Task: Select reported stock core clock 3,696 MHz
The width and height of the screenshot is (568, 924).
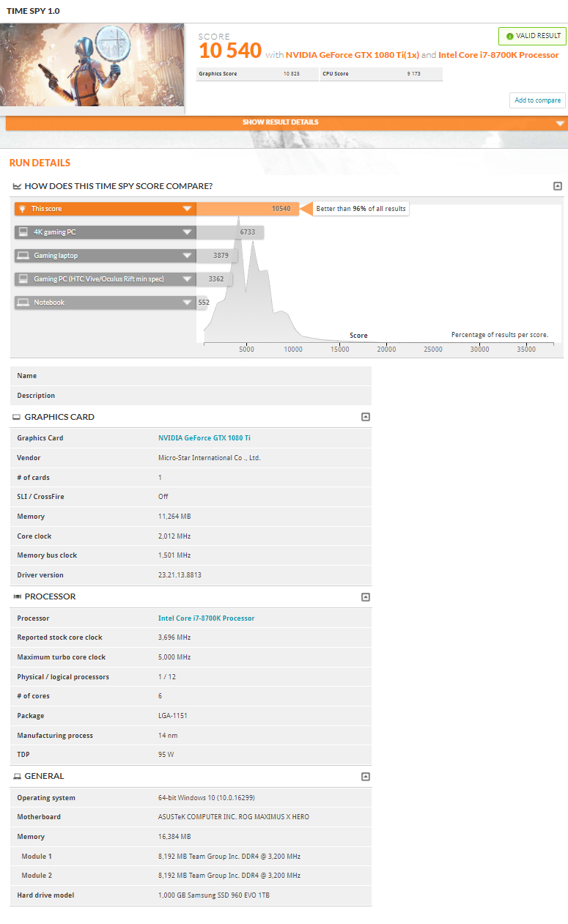Action: [x=174, y=637]
